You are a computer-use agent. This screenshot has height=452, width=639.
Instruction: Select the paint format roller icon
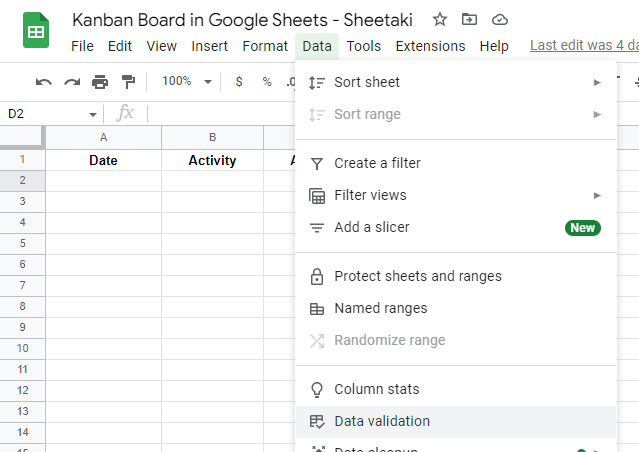128,82
